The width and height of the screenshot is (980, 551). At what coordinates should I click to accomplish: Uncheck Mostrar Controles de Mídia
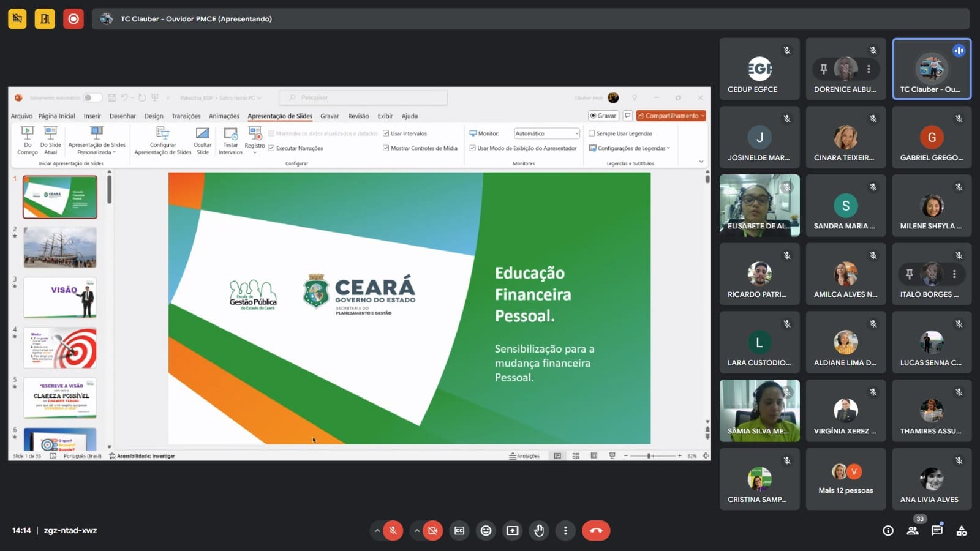pyautogui.click(x=386, y=148)
